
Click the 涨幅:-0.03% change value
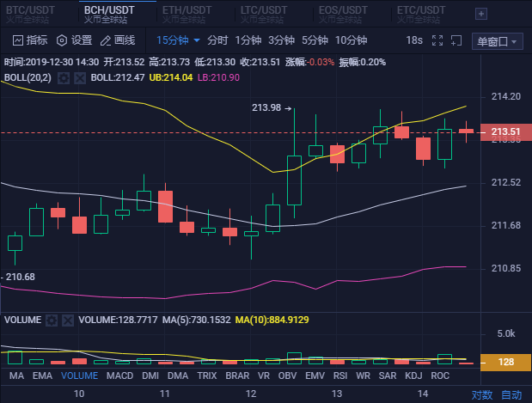pos(309,63)
